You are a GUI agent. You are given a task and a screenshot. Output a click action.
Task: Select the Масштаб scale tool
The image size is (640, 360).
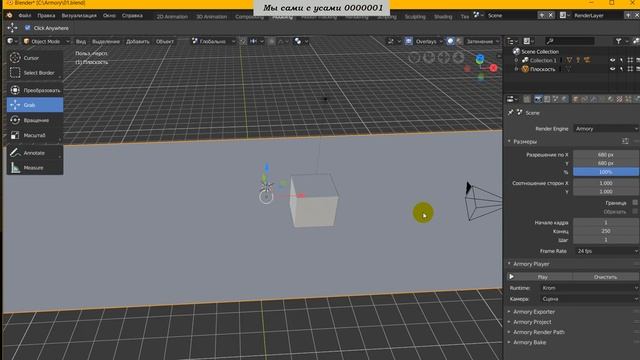click(35, 135)
